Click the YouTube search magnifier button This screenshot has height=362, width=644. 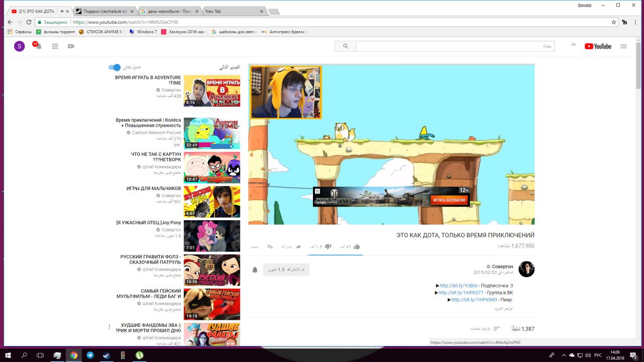click(x=346, y=46)
